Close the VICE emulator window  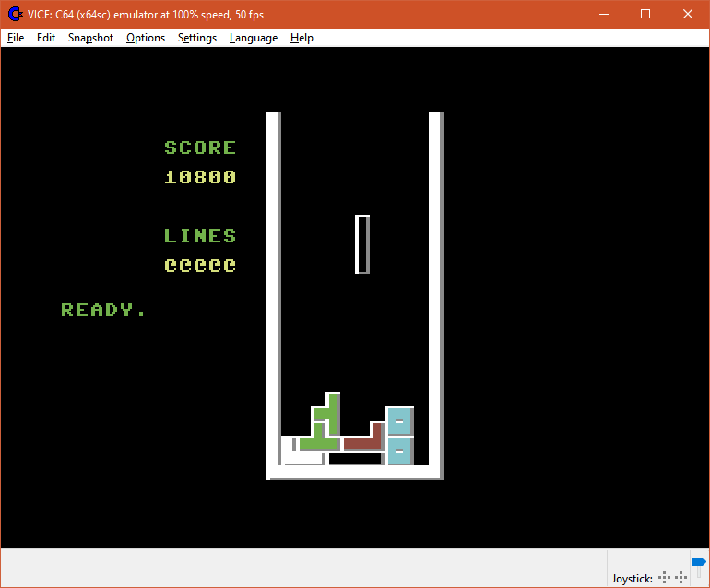click(687, 14)
